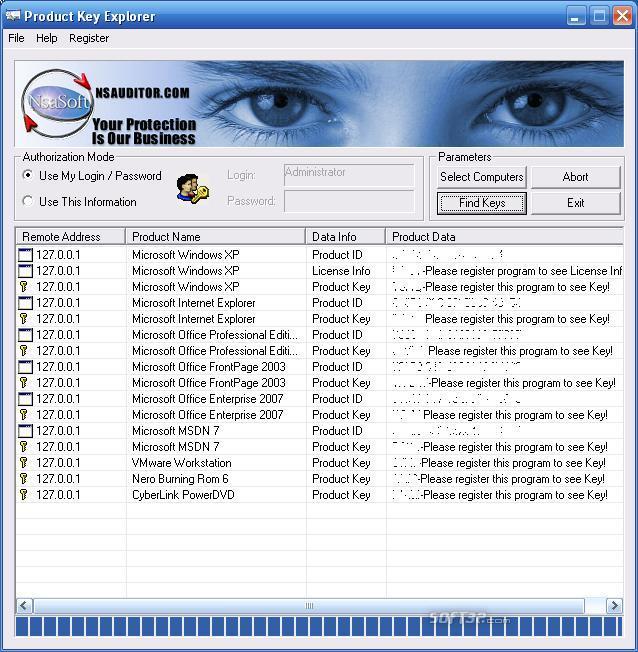Click key icon of Internet Explorer Product Key row

coord(24,319)
